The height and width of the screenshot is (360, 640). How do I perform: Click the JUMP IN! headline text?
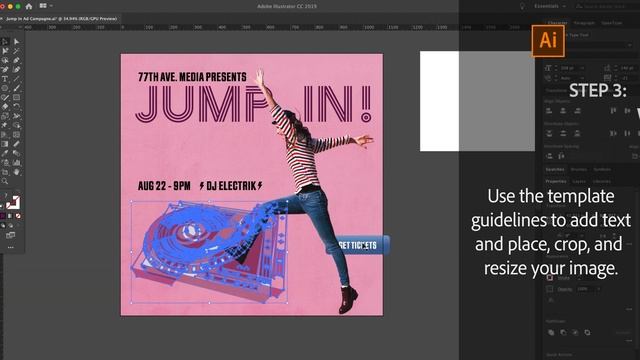point(253,104)
